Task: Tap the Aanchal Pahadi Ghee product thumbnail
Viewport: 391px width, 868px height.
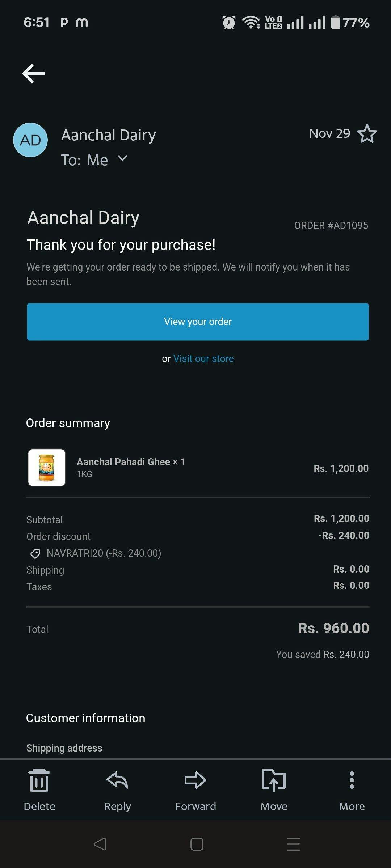Action: (x=47, y=467)
